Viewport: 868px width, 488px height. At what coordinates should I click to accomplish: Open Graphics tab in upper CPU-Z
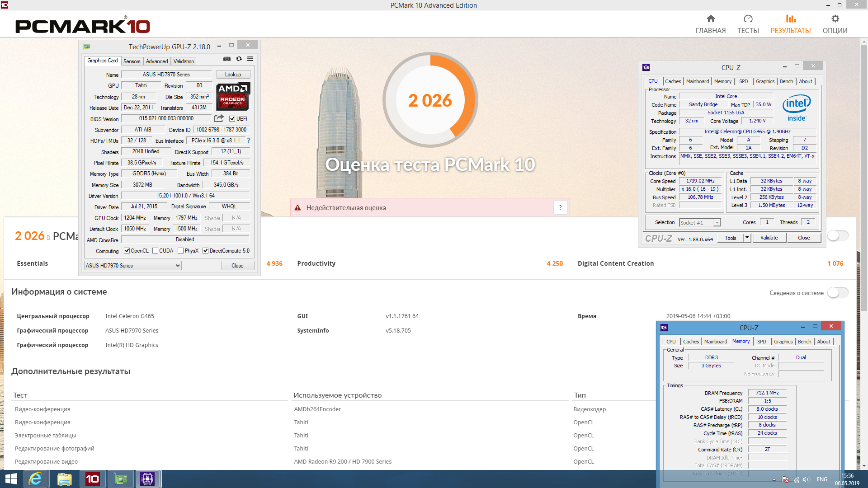pos(765,81)
